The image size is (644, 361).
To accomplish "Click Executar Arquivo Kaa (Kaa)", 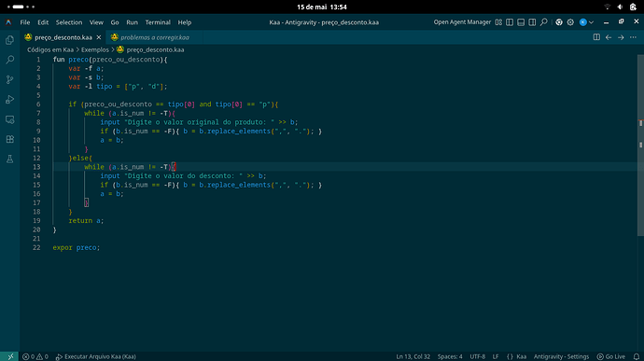I will click(x=96, y=356).
